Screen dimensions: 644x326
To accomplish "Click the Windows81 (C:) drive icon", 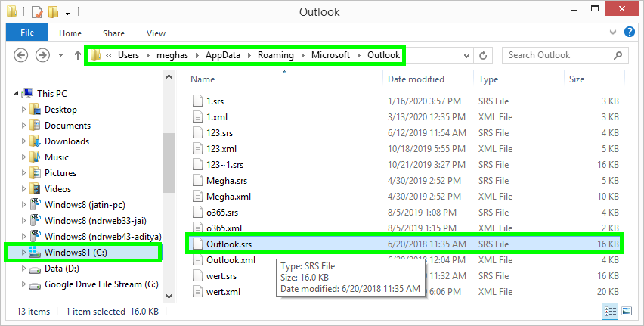I will [x=36, y=253].
